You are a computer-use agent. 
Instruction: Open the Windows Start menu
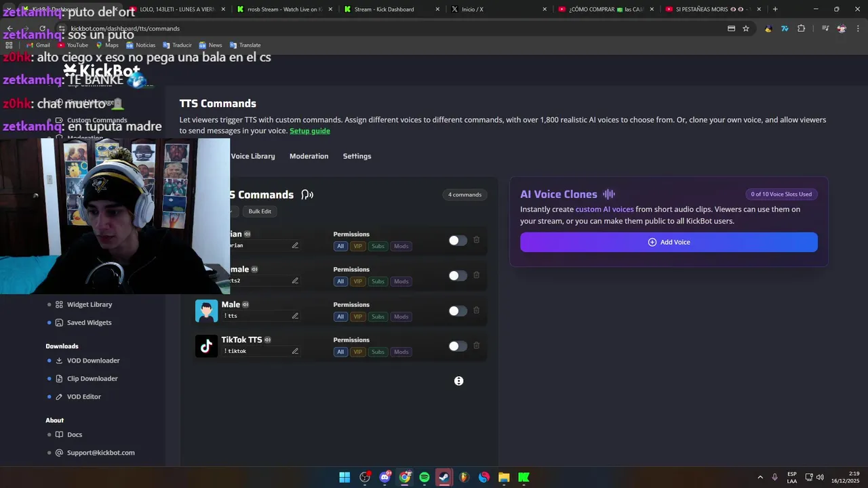(x=344, y=477)
